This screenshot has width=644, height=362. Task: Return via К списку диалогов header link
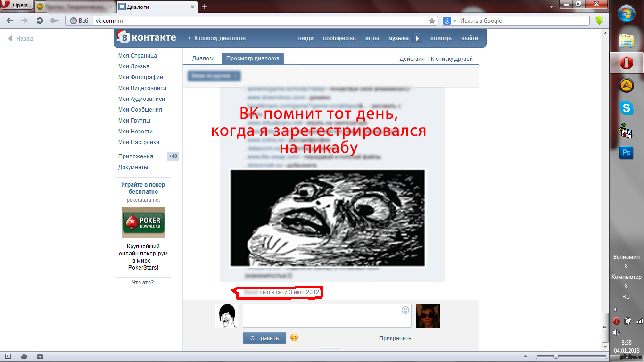(217, 38)
